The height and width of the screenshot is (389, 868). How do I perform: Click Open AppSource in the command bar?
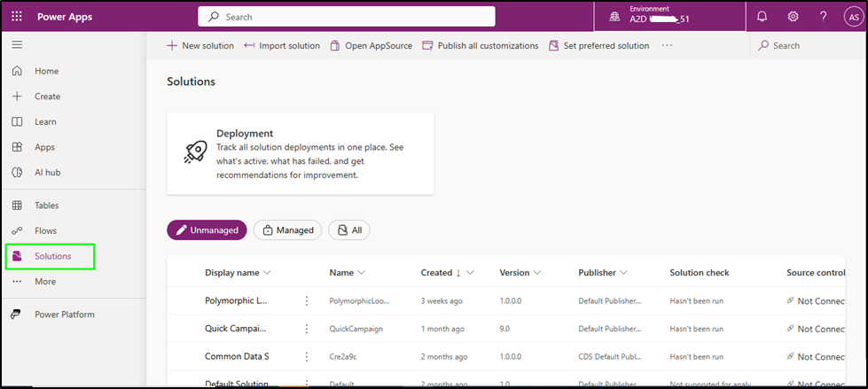[x=371, y=46]
